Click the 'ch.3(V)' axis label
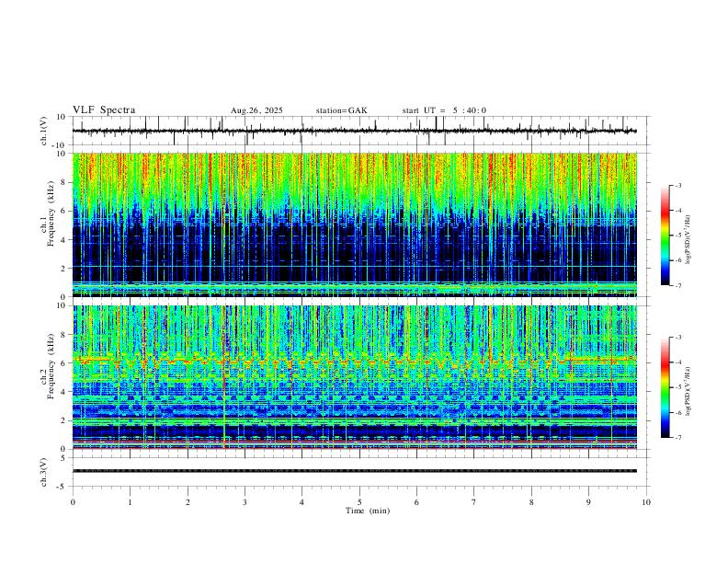The image size is (728, 563). [44, 472]
